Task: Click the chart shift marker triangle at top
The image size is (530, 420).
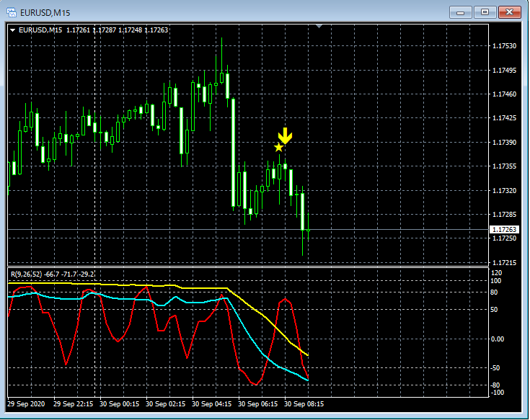Action: tap(319, 26)
